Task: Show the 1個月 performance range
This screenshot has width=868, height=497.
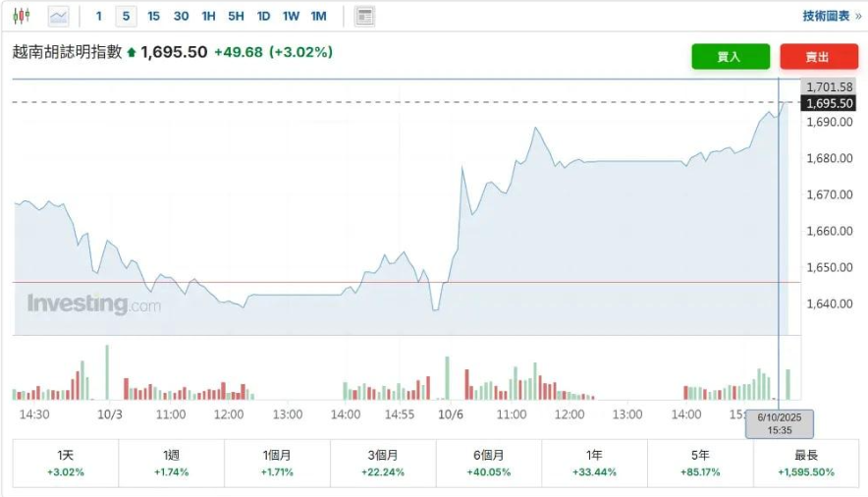Action: coord(278,464)
